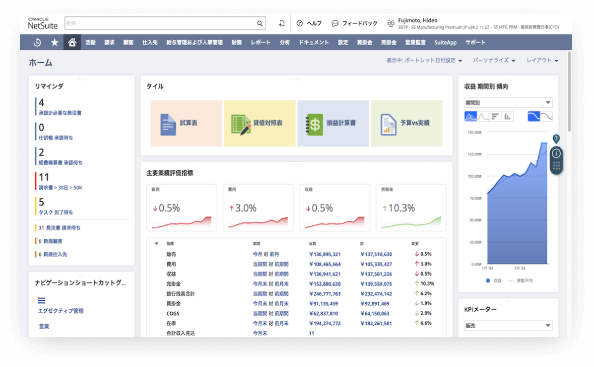Screen dimensions: 594x367
Task: Open the period dropdown in the trend chart portlet
Action: (508, 102)
